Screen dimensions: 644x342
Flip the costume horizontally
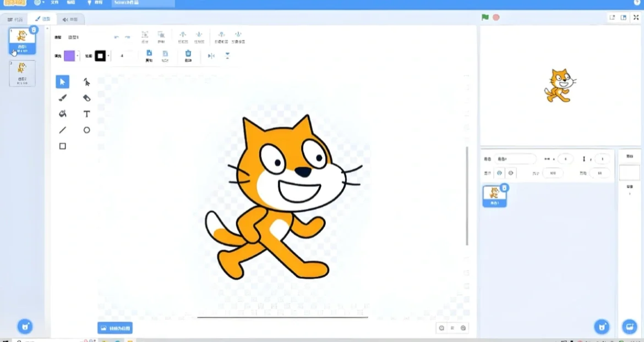(x=211, y=56)
